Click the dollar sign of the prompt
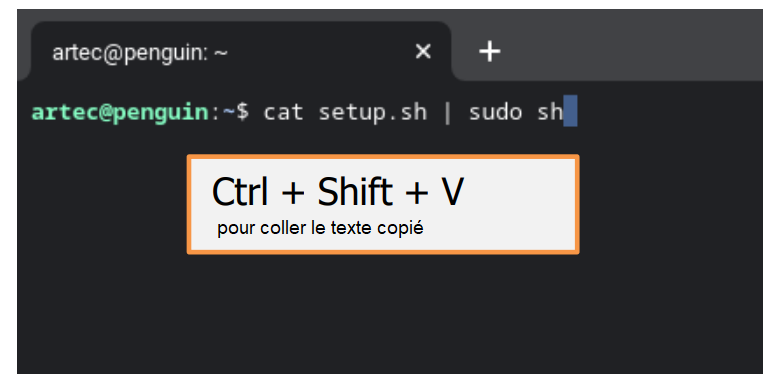Image resolution: width=773 pixels, height=384 pixels. (x=243, y=112)
